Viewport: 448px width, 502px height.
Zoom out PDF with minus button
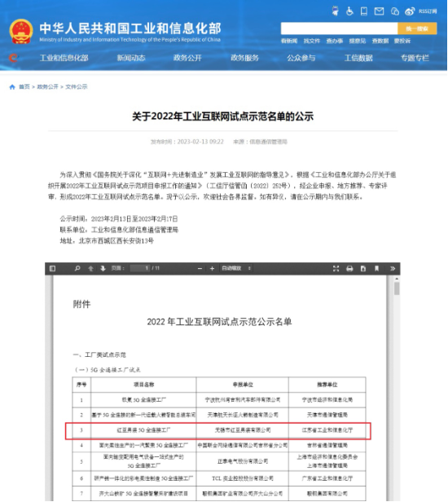(x=200, y=269)
